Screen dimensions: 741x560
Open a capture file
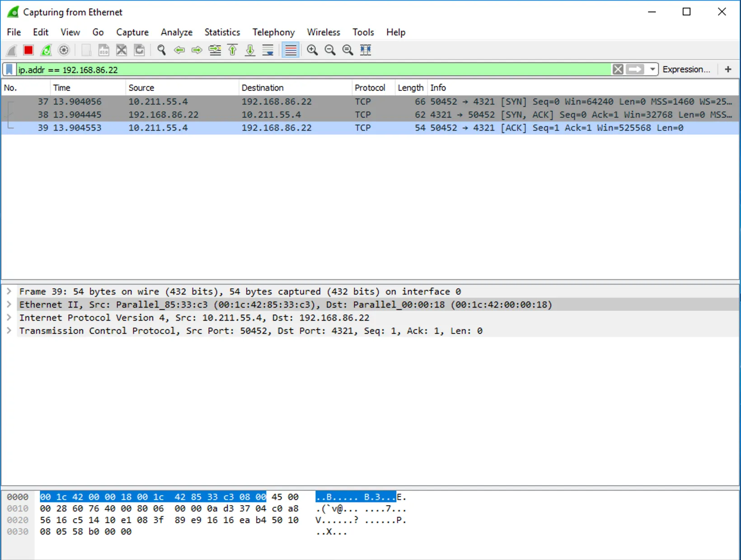[x=86, y=50]
